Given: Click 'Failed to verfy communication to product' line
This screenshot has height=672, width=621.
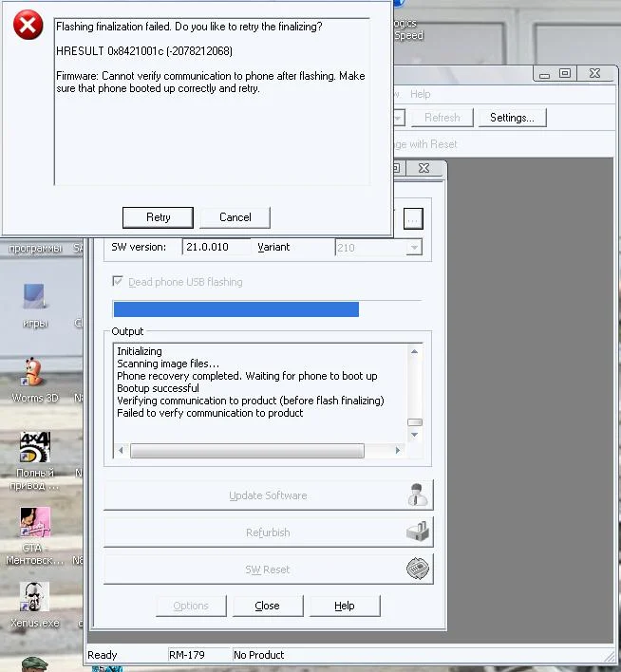Looking at the screenshot, I should click(x=210, y=413).
